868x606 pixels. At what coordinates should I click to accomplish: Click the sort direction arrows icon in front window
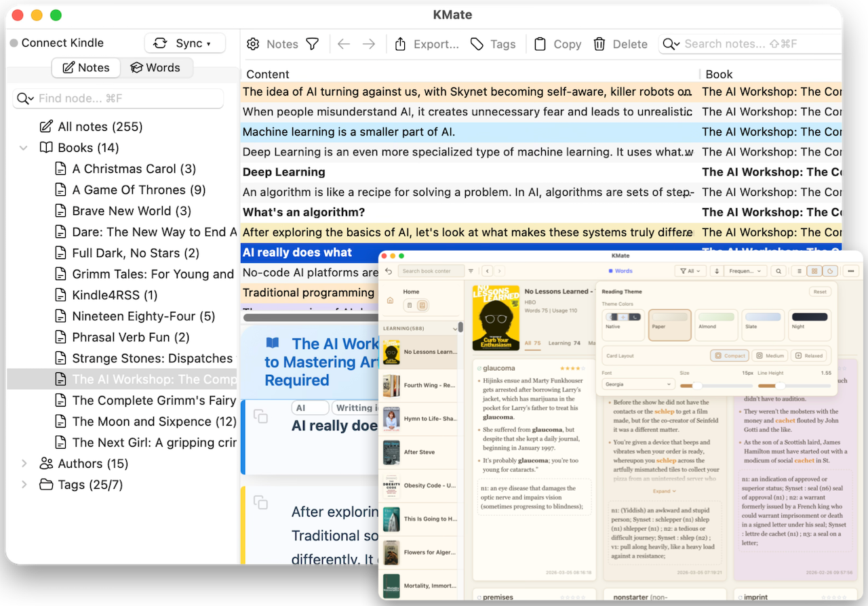717,271
